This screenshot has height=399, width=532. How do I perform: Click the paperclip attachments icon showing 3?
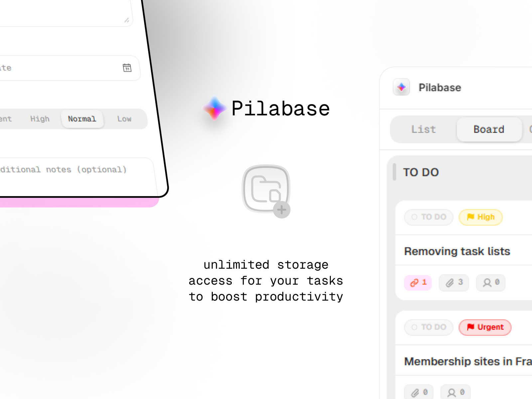[454, 283]
